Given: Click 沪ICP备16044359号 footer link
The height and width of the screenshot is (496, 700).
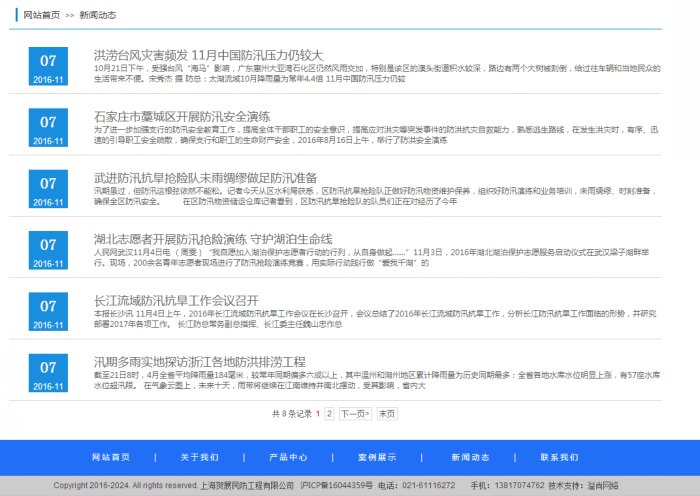Looking at the screenshot, I should pos(336,485).
